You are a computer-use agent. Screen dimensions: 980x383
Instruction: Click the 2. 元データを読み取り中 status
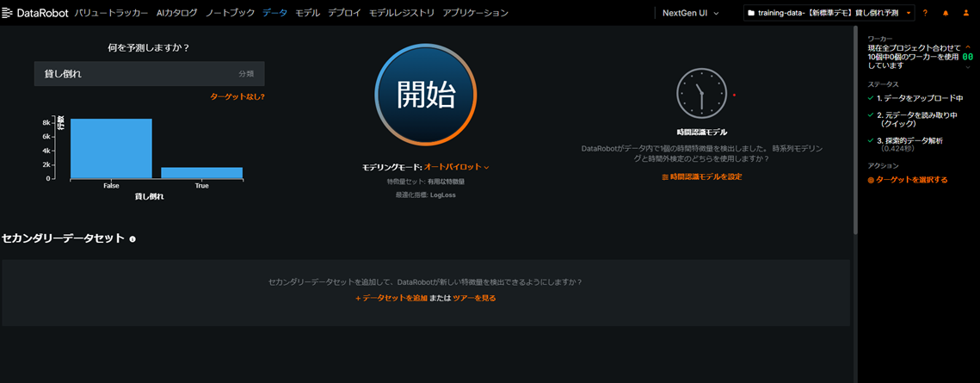coord(916,120)
